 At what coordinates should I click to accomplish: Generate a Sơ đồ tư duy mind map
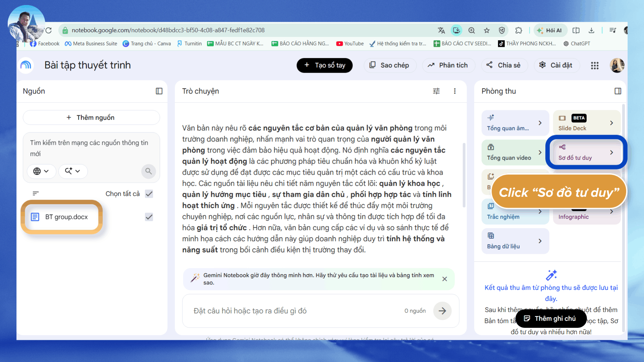[587, 153]
